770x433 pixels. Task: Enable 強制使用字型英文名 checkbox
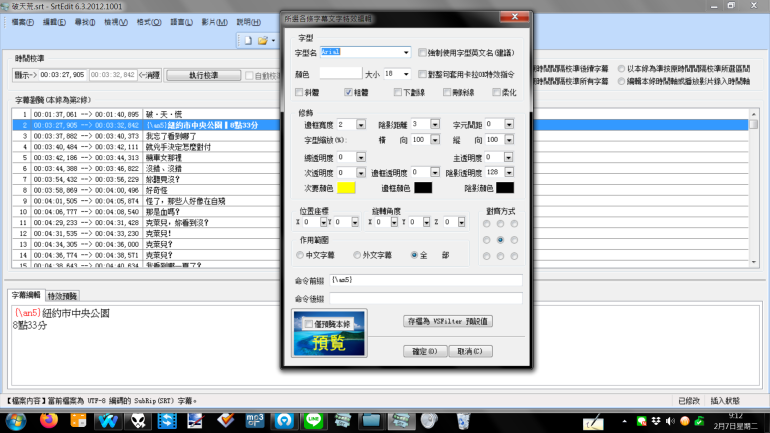click(422, 53)
